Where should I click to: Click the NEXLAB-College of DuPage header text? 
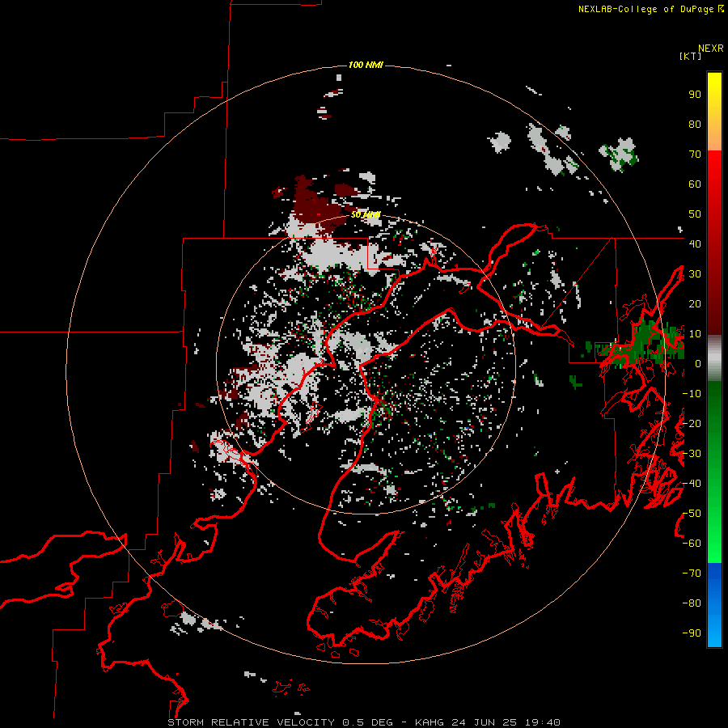[x=645, y=9]
